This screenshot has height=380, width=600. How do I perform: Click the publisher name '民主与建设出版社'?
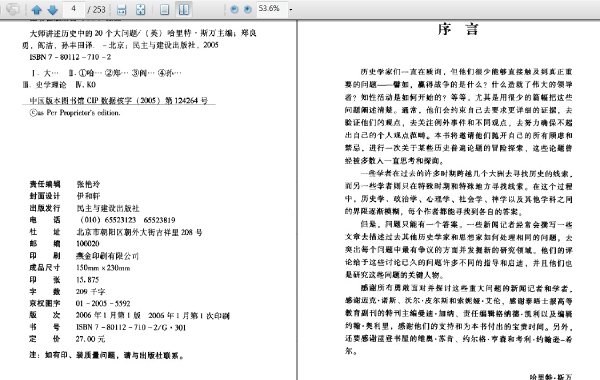pyautogui.click(x=108, y=209)
